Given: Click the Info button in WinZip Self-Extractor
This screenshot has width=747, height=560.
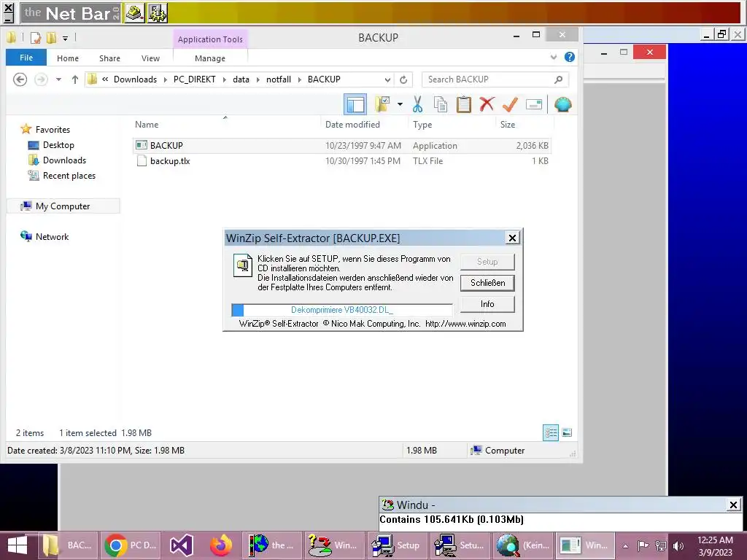Looking at the screenshot, I should coord(487,304).
